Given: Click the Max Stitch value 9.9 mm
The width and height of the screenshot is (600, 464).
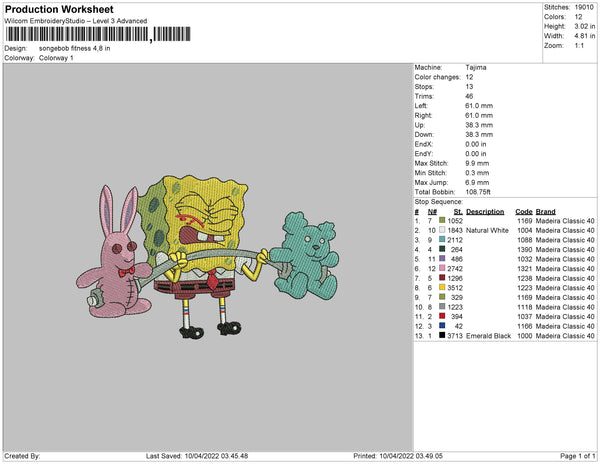Looking at the screenshot, I should coord(478,163).
